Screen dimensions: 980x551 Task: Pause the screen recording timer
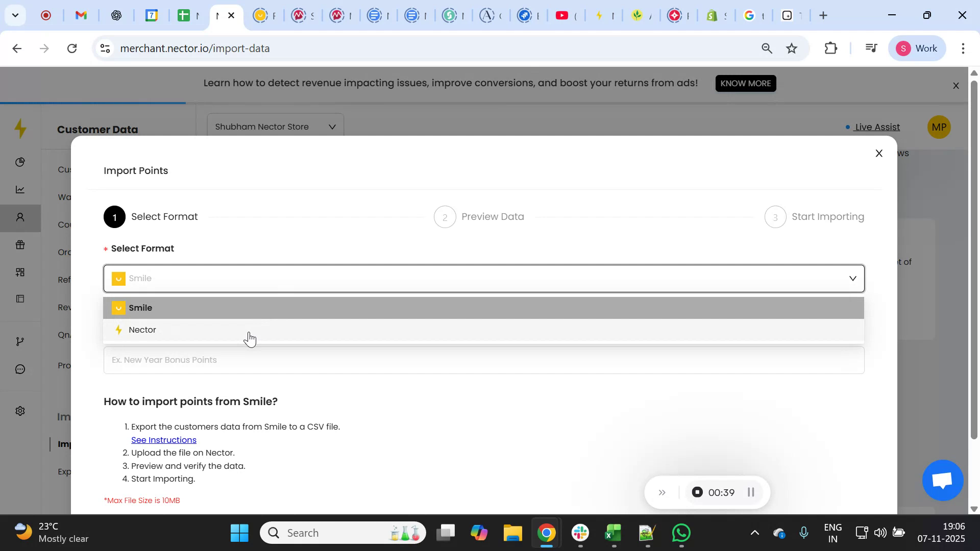coord(751,492)
